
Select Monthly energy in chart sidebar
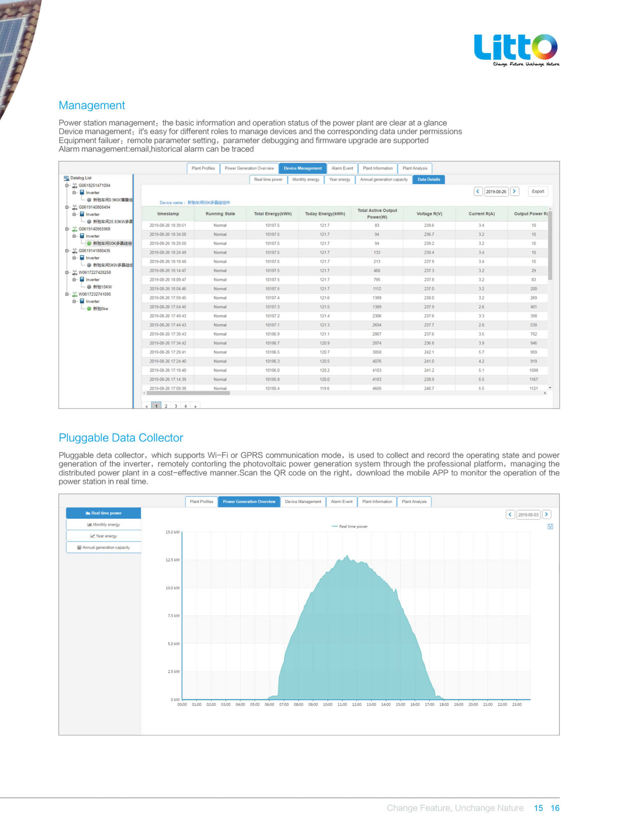(103, 524)
